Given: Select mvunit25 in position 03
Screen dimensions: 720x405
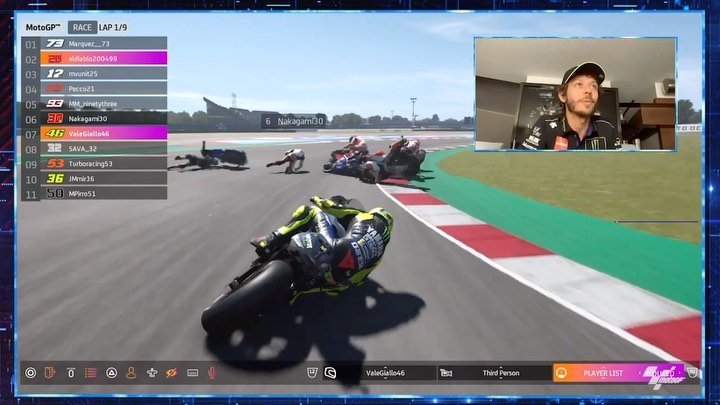Looking at the screenshot, I should pyautogui.click(x=94, y=73).
